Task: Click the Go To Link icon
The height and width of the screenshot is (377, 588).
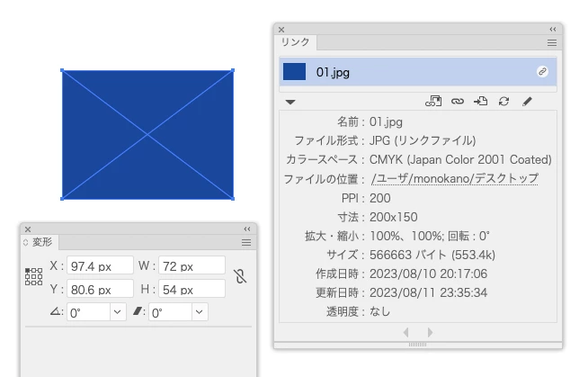Action: tap(480, 102)
